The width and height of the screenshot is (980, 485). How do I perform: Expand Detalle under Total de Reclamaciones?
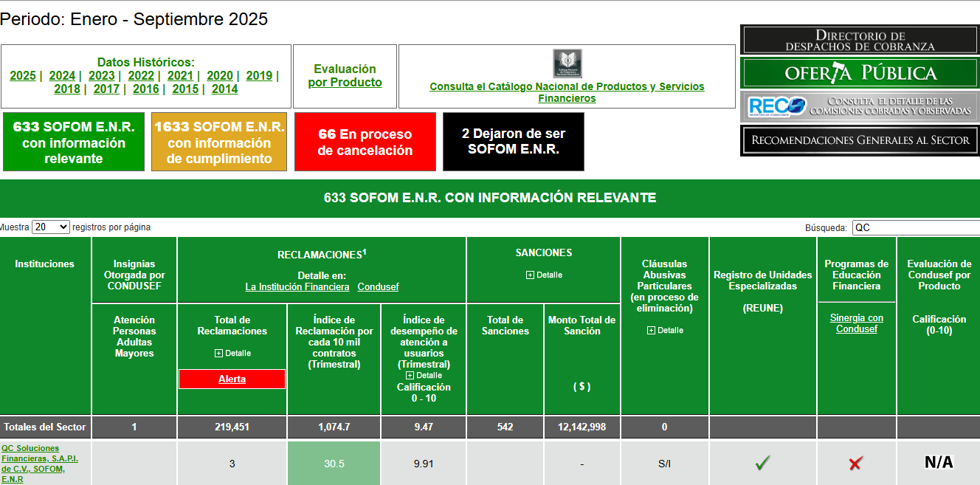[x=232, y=353]
